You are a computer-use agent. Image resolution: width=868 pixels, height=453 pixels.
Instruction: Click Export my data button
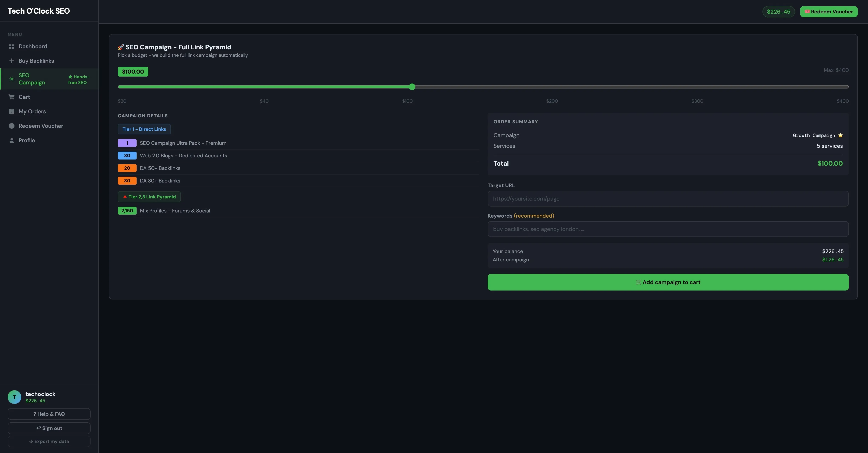coord(49,441)
